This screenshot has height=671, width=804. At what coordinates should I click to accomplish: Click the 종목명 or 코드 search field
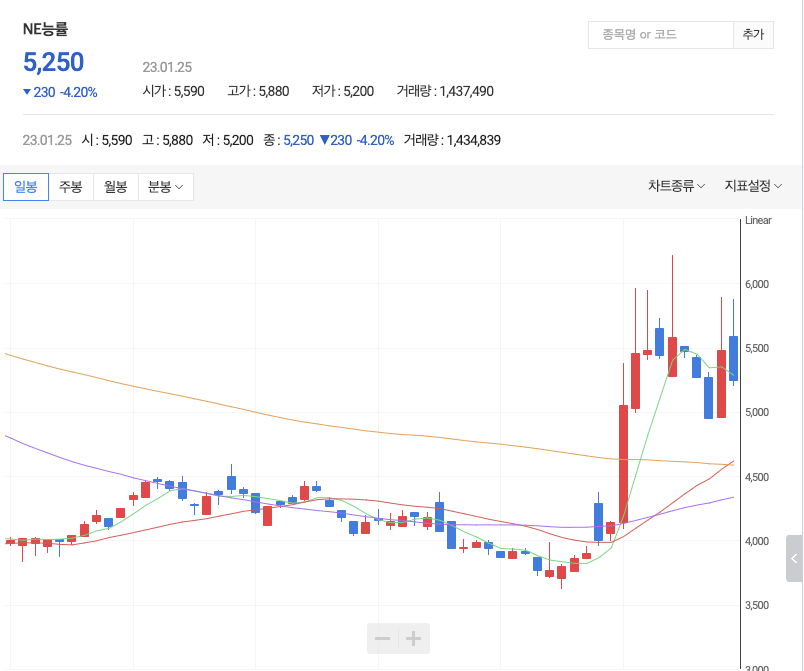click(661, 35)
